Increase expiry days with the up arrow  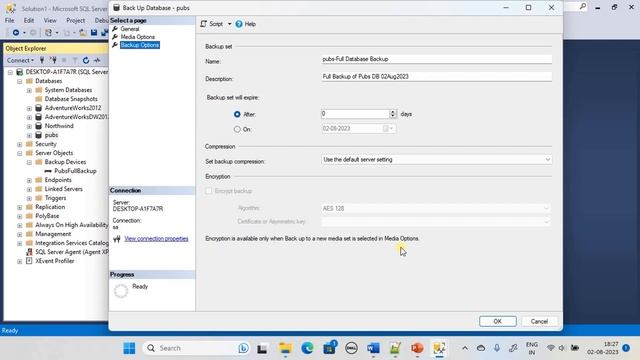393,112
